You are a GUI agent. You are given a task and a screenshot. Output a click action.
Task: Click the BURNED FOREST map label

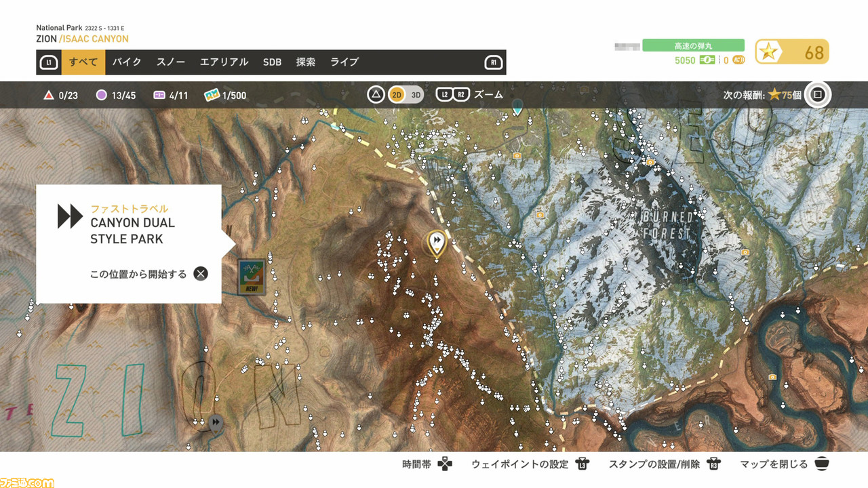click(x=667, y=226)
